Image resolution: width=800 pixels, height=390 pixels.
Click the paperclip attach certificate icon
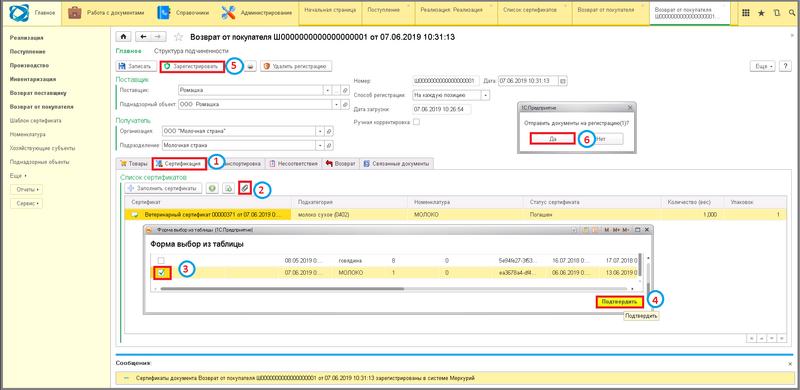coord(245,188)
